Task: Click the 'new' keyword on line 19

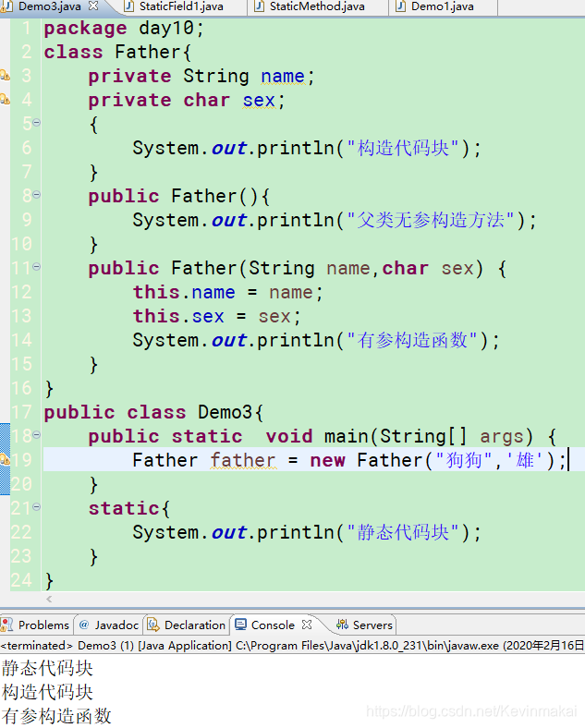Action: tap(327, 461)
